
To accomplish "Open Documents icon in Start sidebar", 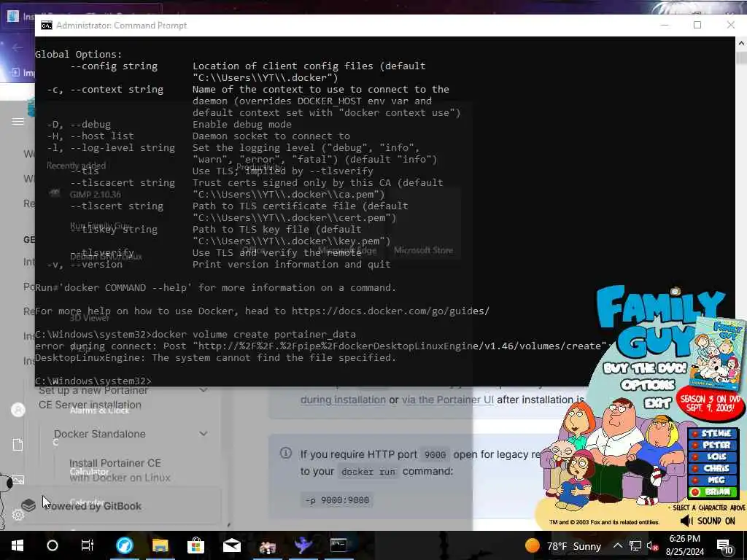I will (x=18, y=445).
